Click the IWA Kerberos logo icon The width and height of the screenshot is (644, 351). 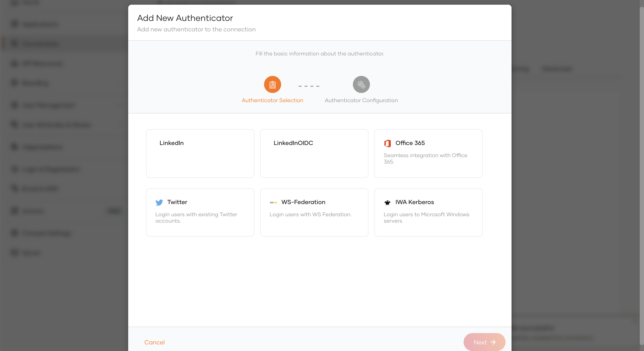coord(388,202)
